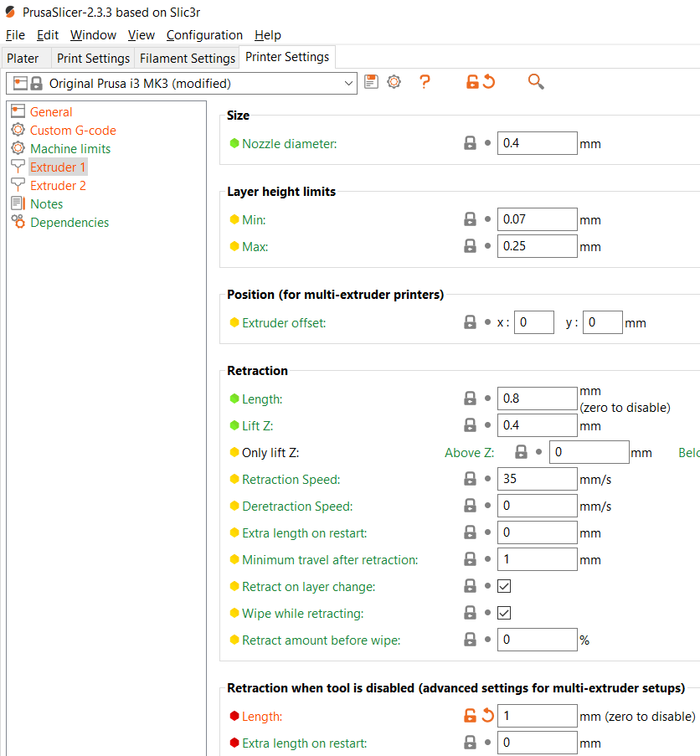Save the modified printer preset

(371, 82)
